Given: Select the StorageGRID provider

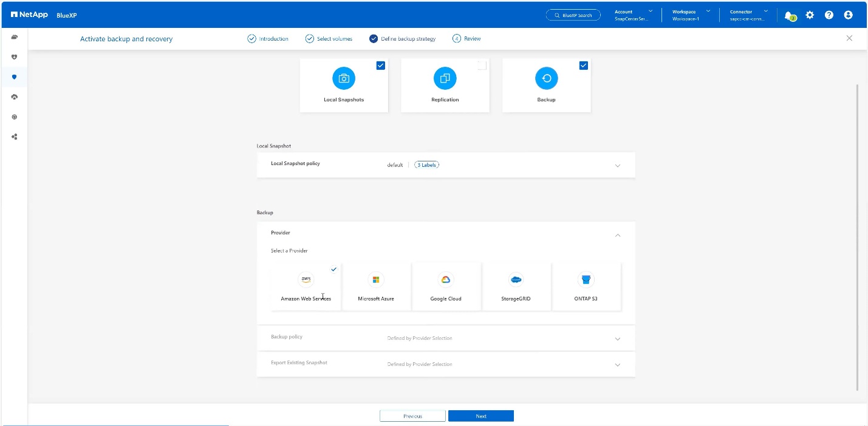Looking at the screenshot, I should click(516, 286).
